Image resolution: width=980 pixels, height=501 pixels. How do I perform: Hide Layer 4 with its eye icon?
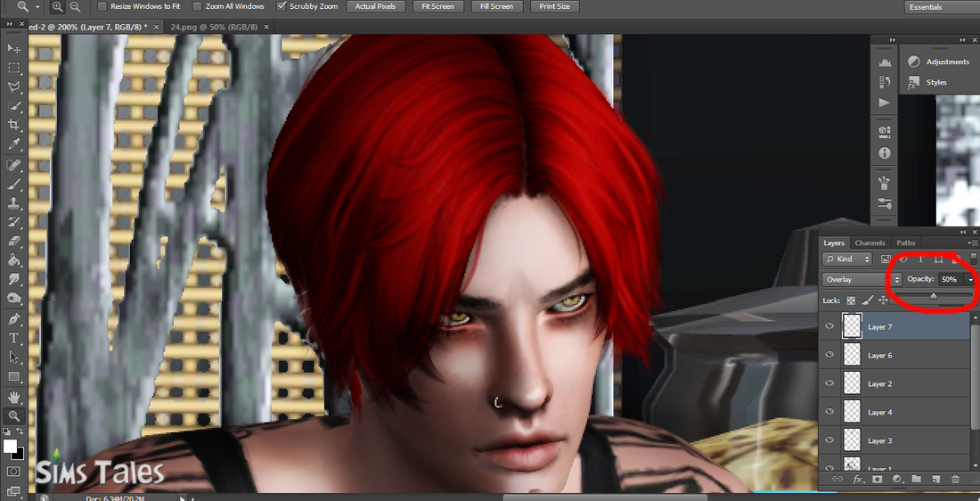click(x=830, y=412)
